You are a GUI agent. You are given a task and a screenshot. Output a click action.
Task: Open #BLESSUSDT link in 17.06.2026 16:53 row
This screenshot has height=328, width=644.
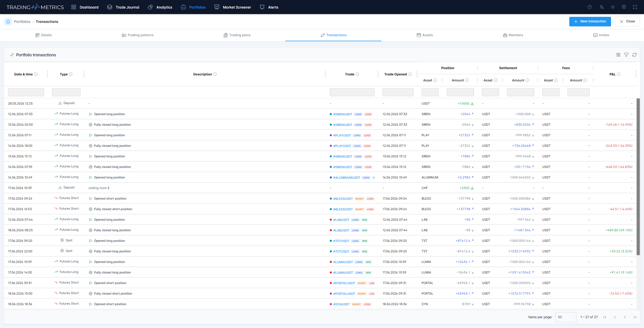coord(343,209)
